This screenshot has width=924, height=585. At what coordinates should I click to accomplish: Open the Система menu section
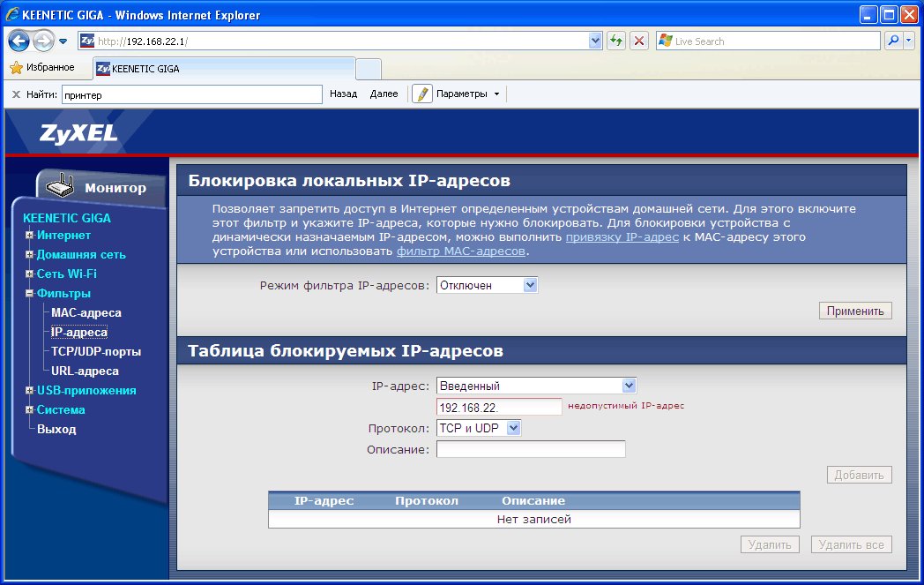61,410
